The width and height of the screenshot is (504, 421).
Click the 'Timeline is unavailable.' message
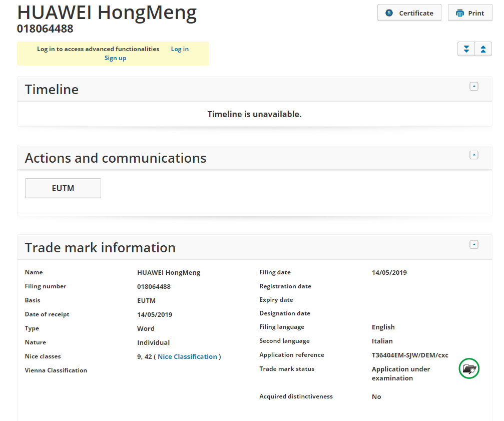(254, 114)
